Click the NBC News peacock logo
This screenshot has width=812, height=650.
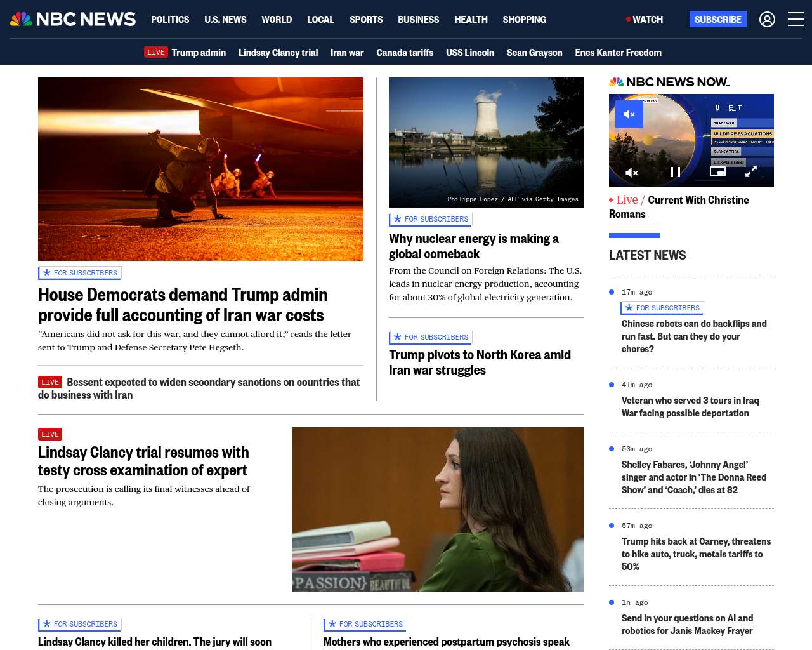click(73, 19)
